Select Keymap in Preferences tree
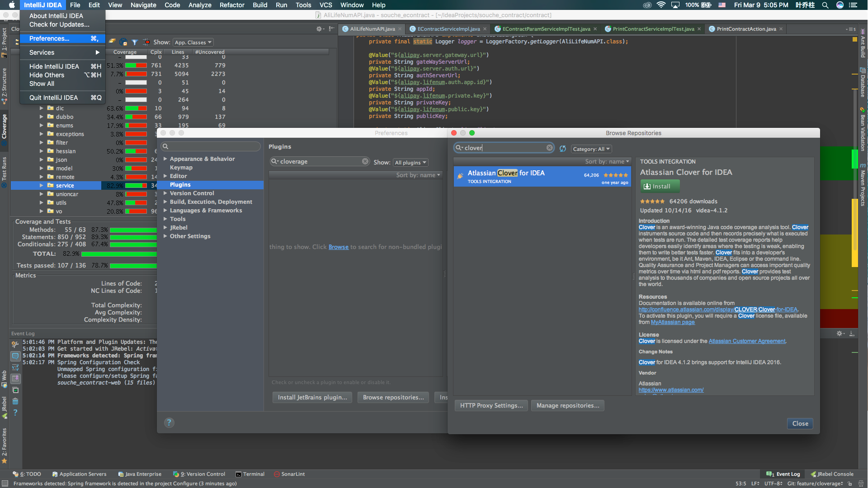 (x=181, y=168)
